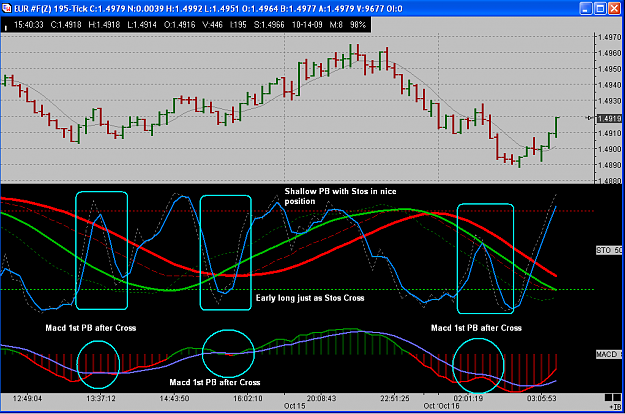Screen dimensions: 625x414
Task: Maximize the EUR chart window
Action: click(600, 8)
